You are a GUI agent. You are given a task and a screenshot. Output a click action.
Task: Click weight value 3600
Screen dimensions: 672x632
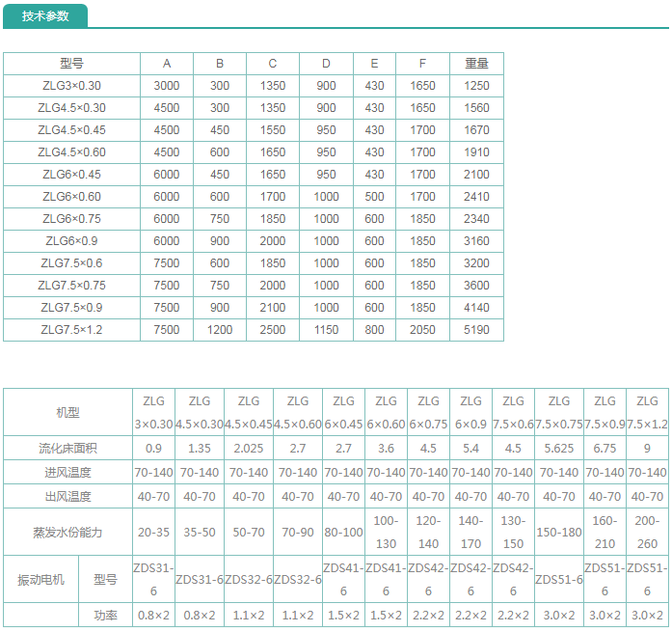tap(476, 286)
